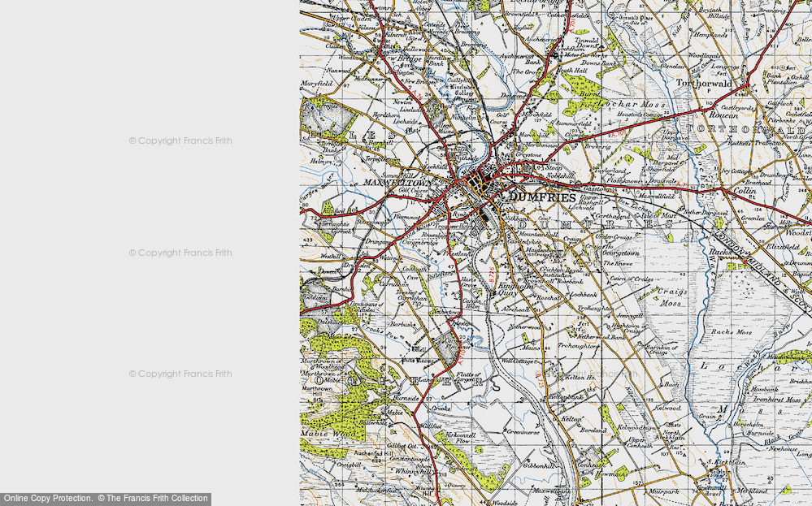812x506 pixels.
Task: Click the Hossbank label
Action: coord(764,388)
